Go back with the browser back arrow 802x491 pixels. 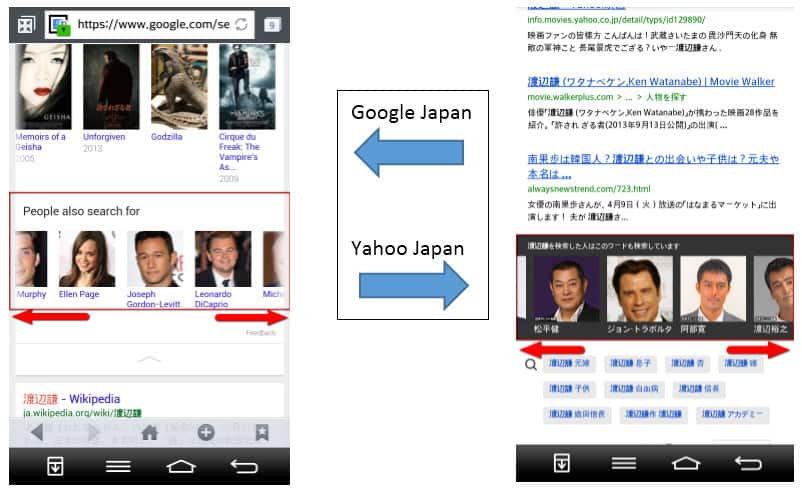[x=37, y=433]
